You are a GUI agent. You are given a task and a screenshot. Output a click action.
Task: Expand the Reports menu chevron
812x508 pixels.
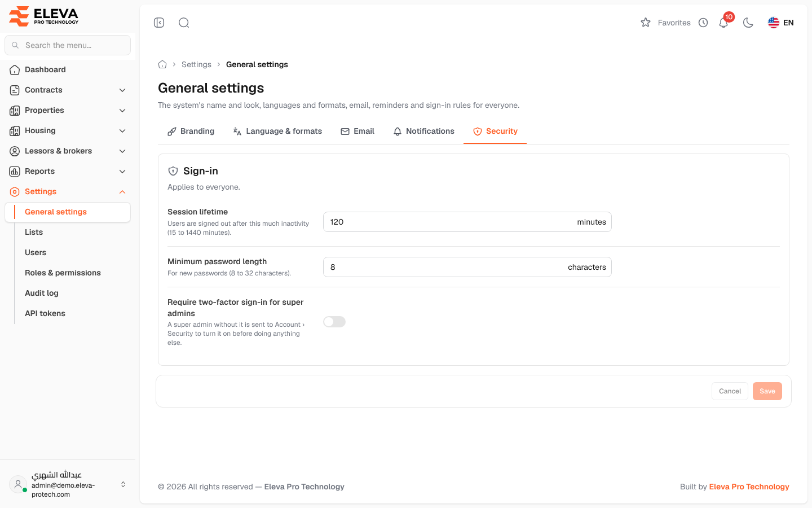click(122, 172)
